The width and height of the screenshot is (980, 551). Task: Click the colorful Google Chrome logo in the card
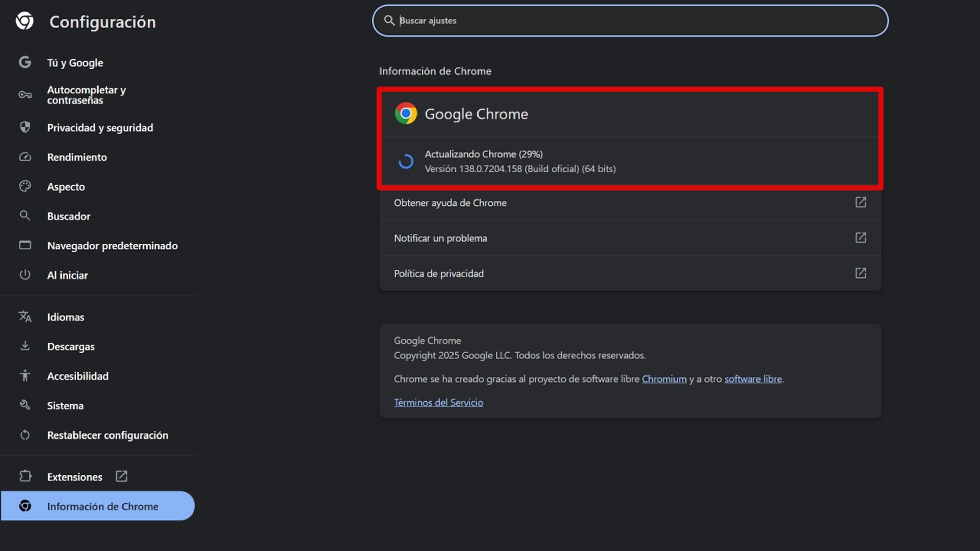406,113
